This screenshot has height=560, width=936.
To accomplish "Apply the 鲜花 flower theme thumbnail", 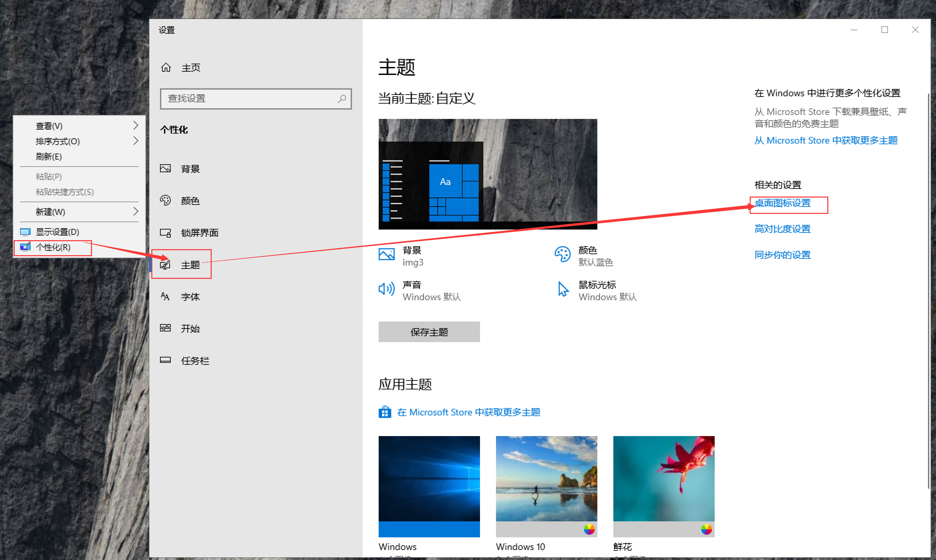I will point(664,486).
